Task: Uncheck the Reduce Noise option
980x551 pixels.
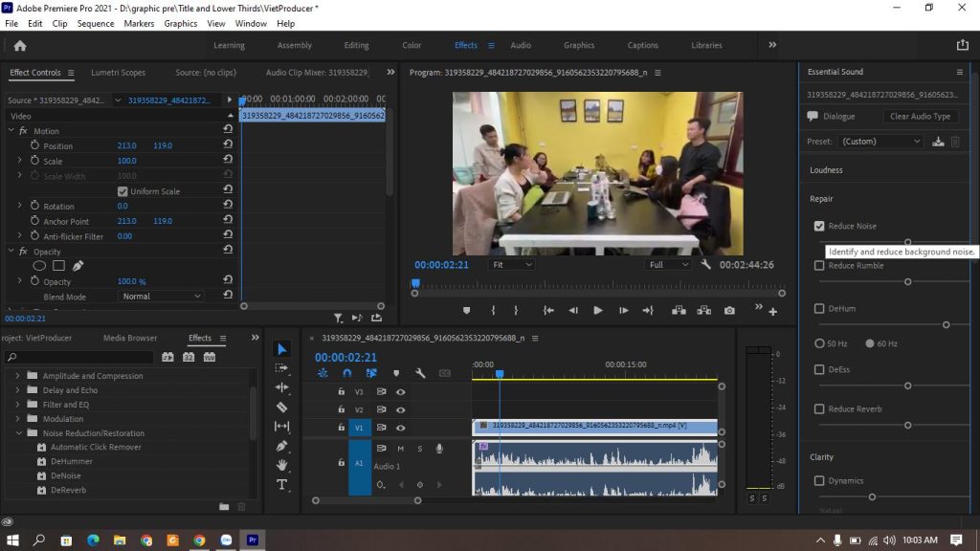Action: pos(819,226)
